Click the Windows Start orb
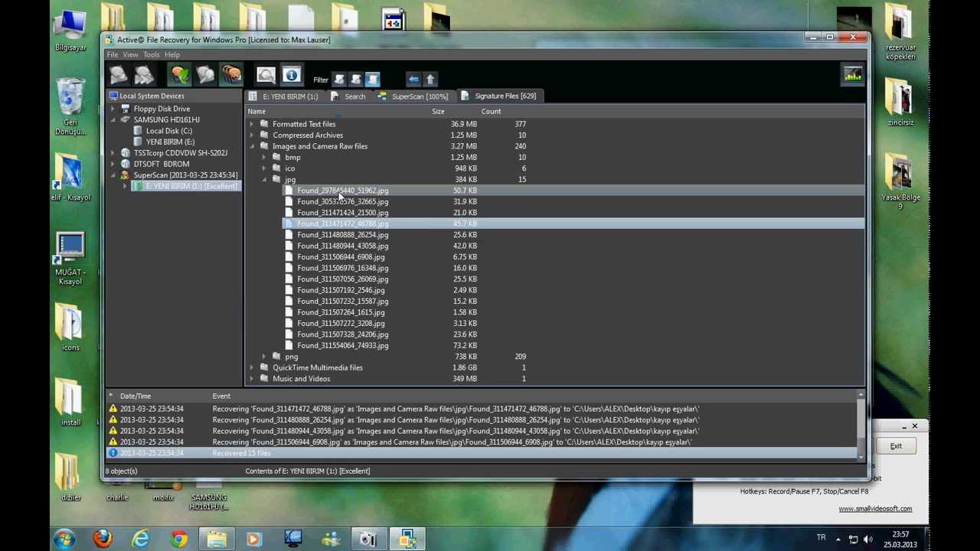 (64, 539)
